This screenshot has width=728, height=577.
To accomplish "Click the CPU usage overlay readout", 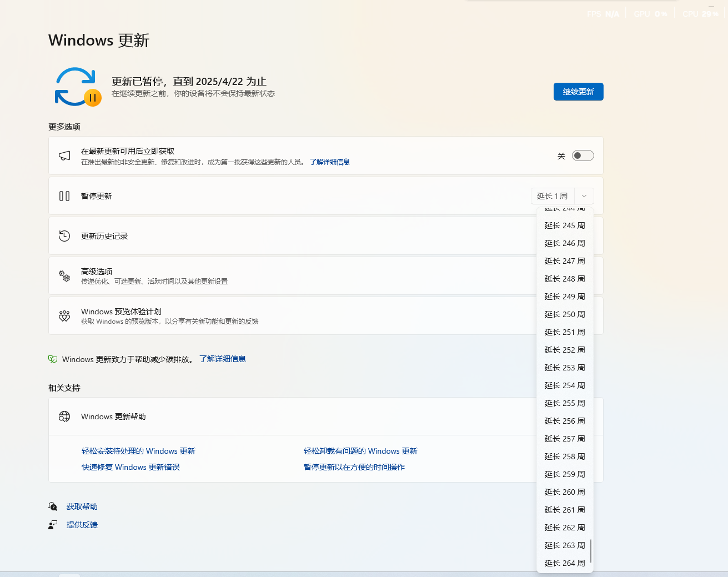I will (700, 14).
